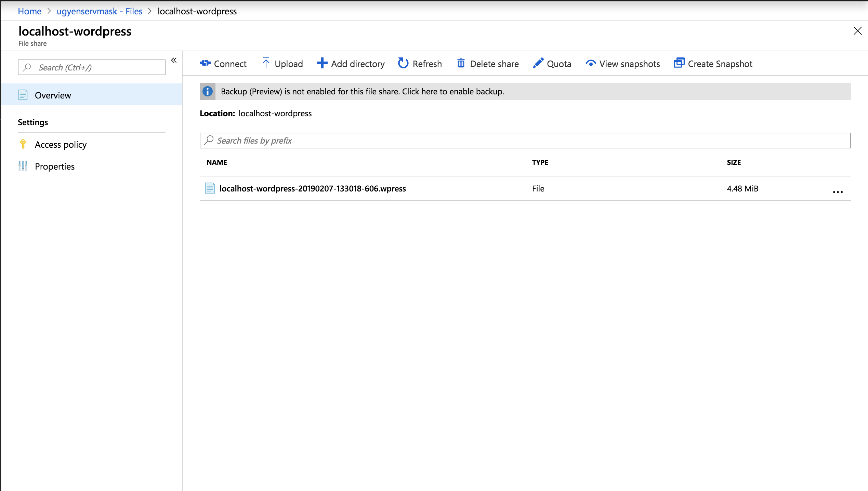This screenshot has height=491, width=868.
Task: Click the Refresh circular arrow icon
Action: point(403,63)
